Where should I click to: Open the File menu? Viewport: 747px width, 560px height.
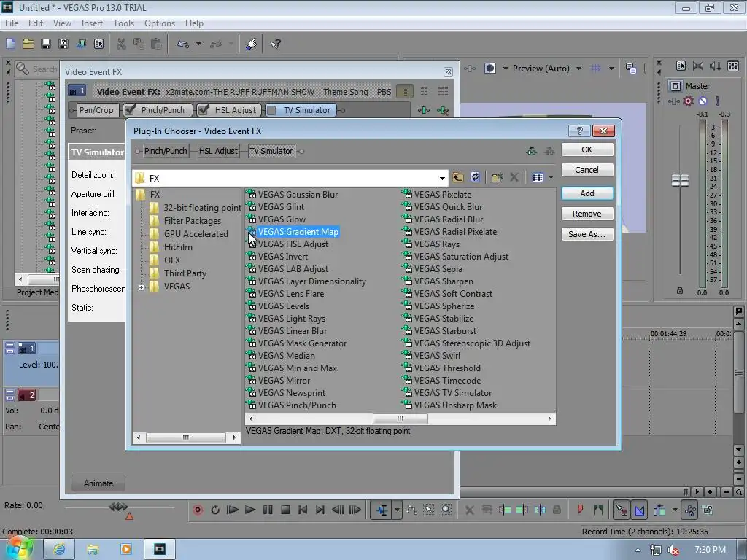tap(12, 23)
